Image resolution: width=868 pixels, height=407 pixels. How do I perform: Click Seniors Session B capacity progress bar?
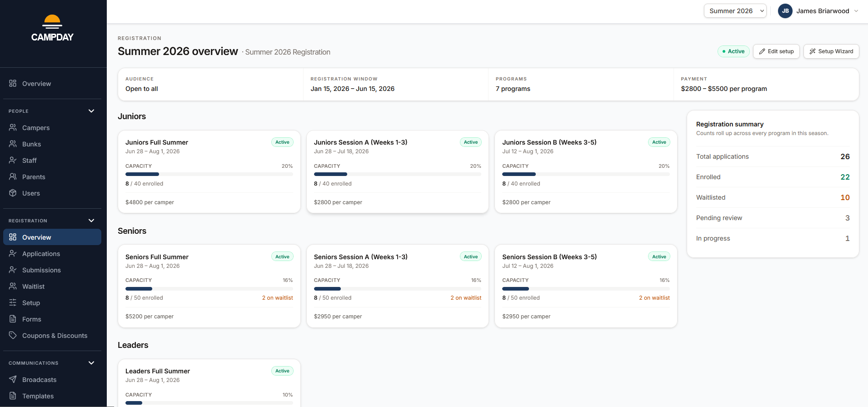pyautogui.click(x=586, y=289)
